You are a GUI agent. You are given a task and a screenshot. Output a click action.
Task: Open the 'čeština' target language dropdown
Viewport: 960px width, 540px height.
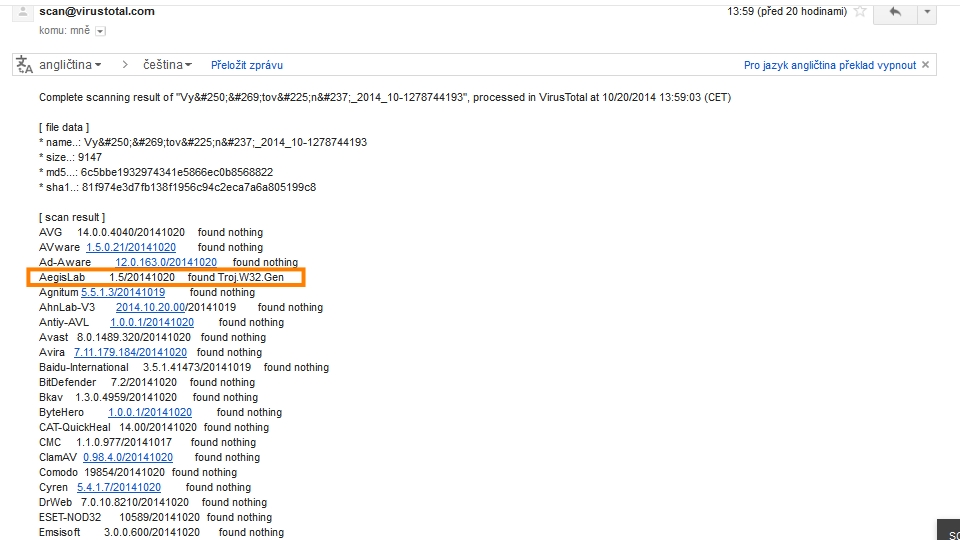(166, 65)
